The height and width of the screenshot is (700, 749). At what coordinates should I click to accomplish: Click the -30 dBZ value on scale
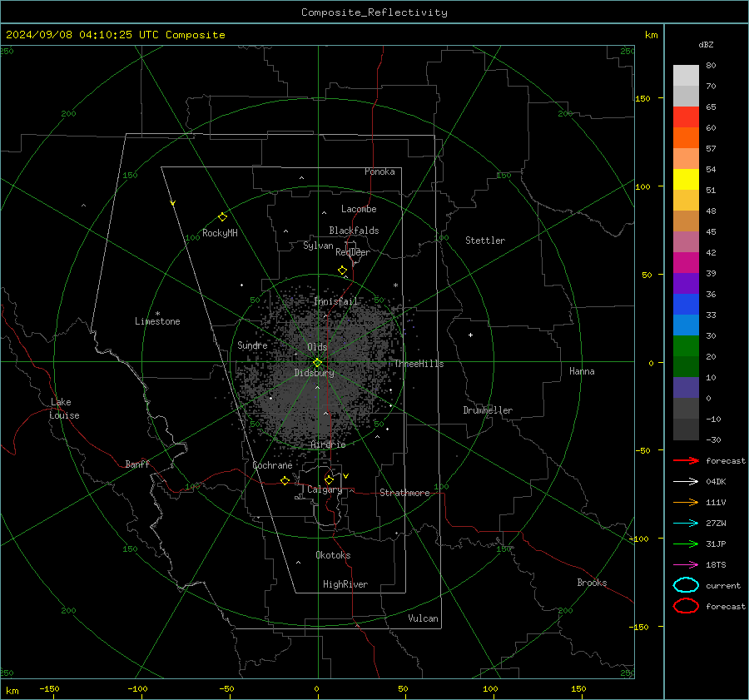click(713, 439)
